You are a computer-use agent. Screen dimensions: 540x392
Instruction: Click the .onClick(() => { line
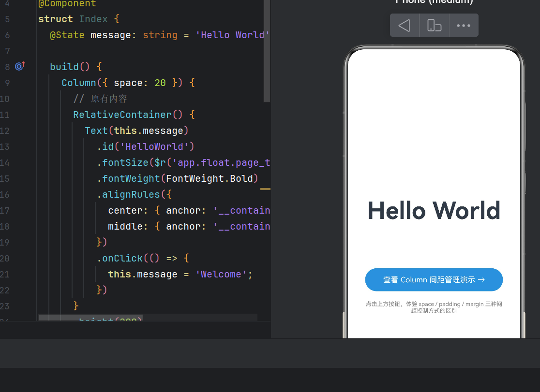click(x=143, y=258)
